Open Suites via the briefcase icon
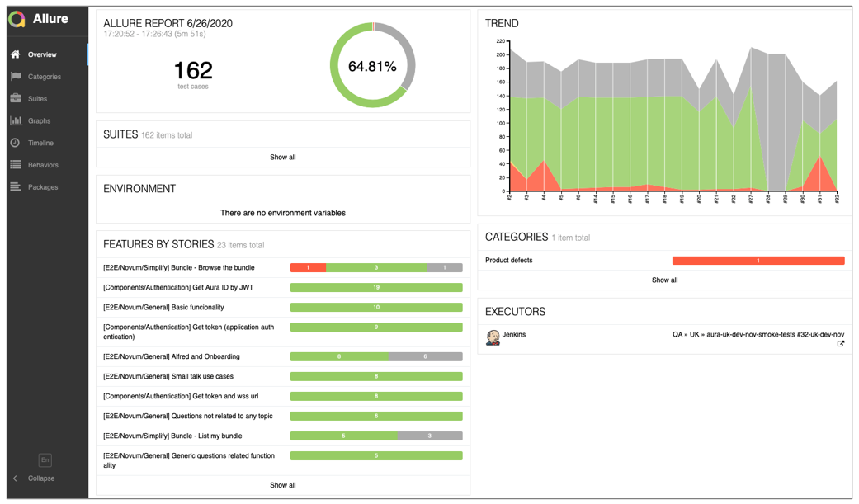The height and width of the screenshot is (504, 859). click(x=16, y=98)
